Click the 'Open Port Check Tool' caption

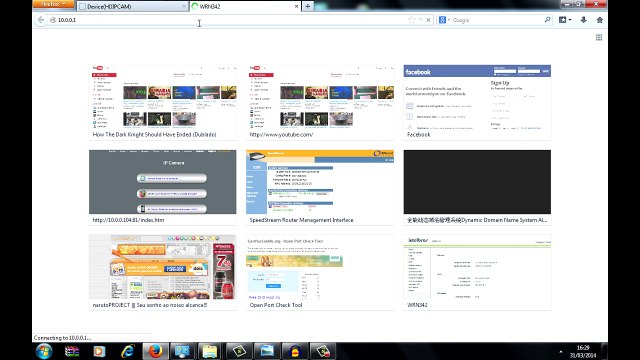pos(276,305)
